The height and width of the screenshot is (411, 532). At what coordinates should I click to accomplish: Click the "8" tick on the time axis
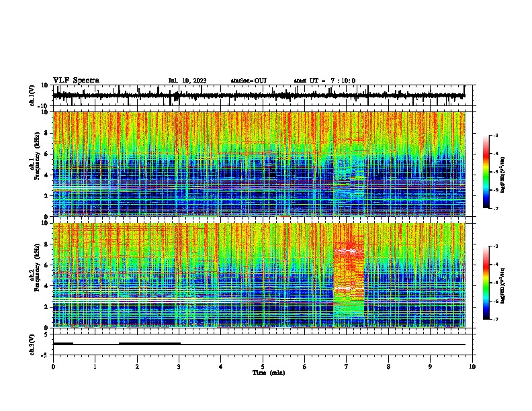tap(388, 367)
